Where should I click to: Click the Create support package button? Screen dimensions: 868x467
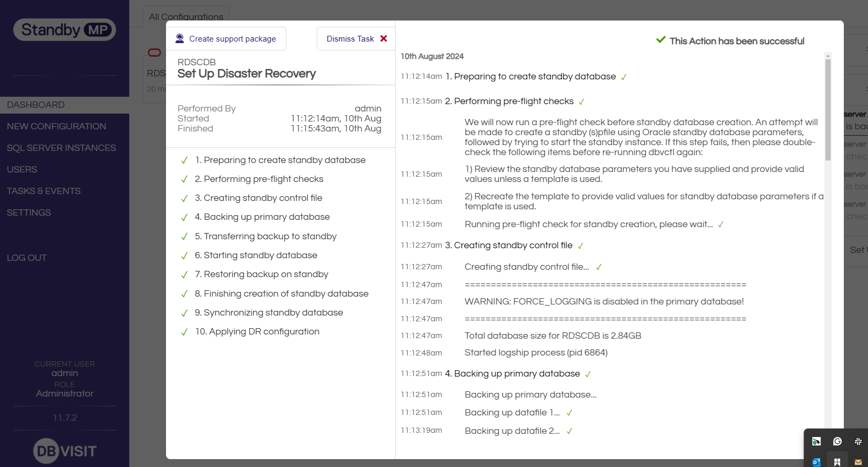click(226, 38)
